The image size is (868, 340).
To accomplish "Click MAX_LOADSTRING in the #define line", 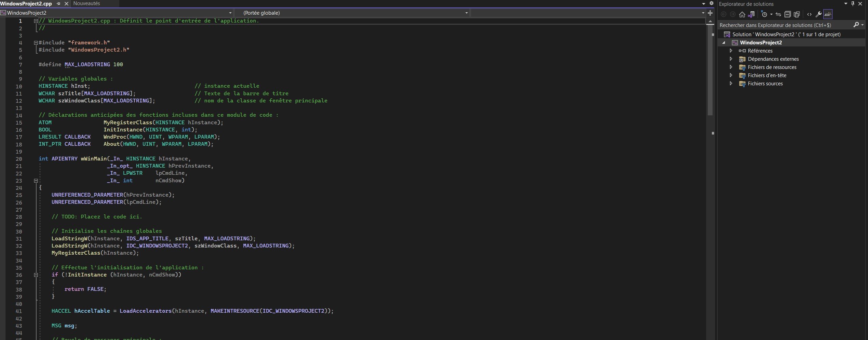I will tap(87, 65).
